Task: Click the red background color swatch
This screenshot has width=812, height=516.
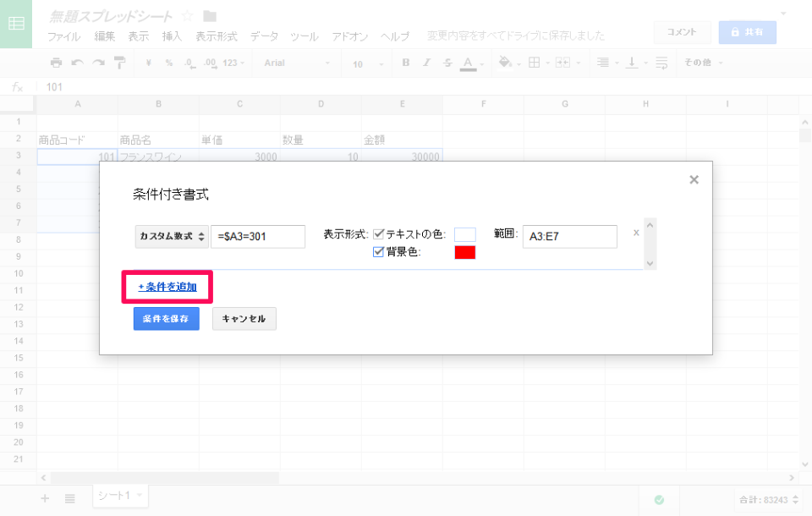Action: point(465,252)
